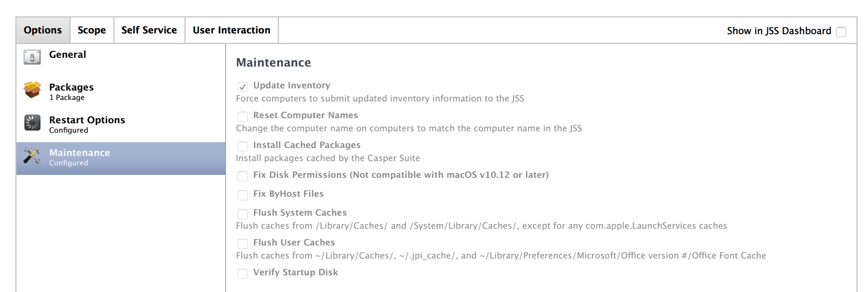868x292 pixels.
Task: Click 'Configured' under Maintenance
Action: pyautogui.click(x=69, y=163)
